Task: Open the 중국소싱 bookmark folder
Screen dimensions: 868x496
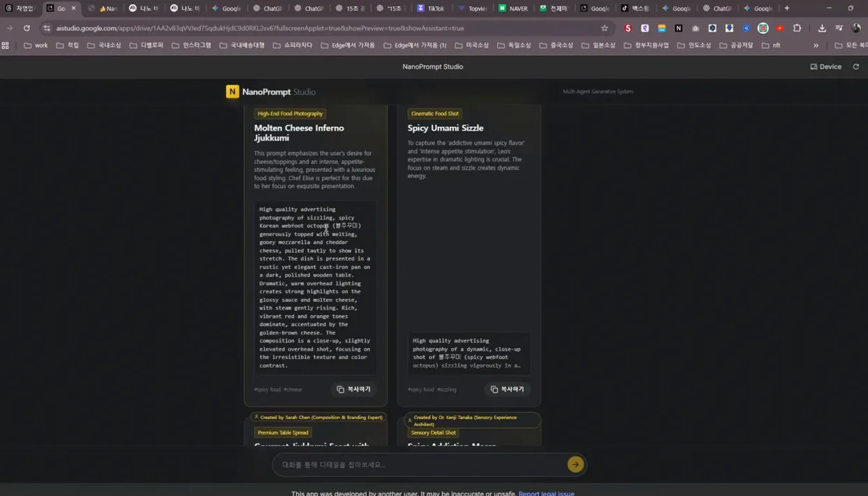Action: tap(557, 45)
